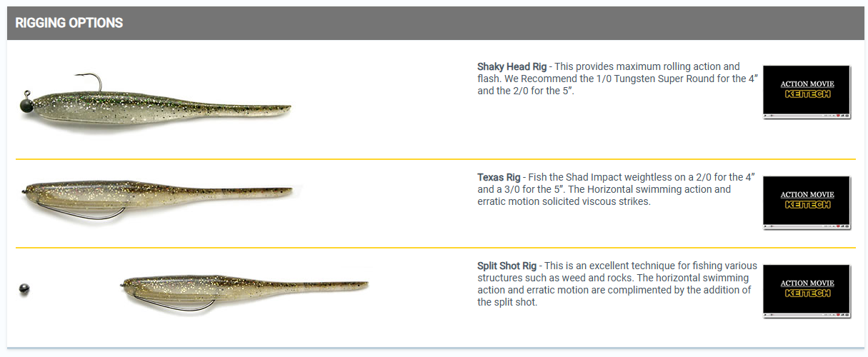The image size is (868, 357).
Task: Click the fullscreen icon on Split Shot video
Action: point(845,313)
